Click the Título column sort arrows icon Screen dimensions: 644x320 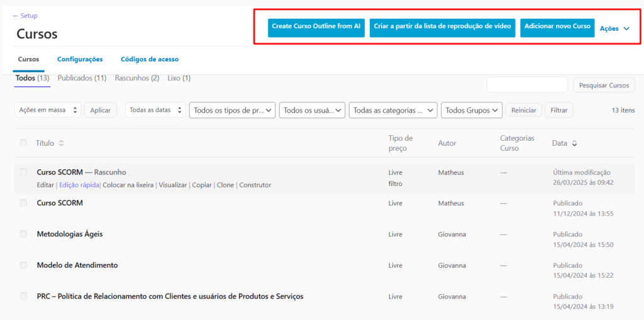[x=61, y=143]
